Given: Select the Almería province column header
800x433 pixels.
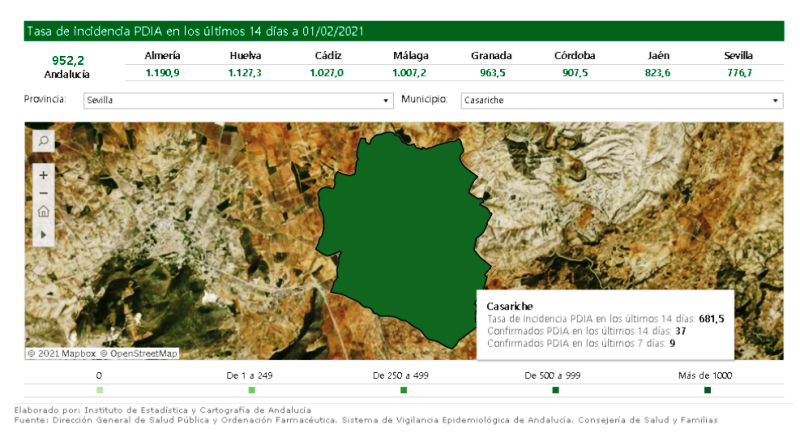Looking at the screenshot, I should 162,56.
